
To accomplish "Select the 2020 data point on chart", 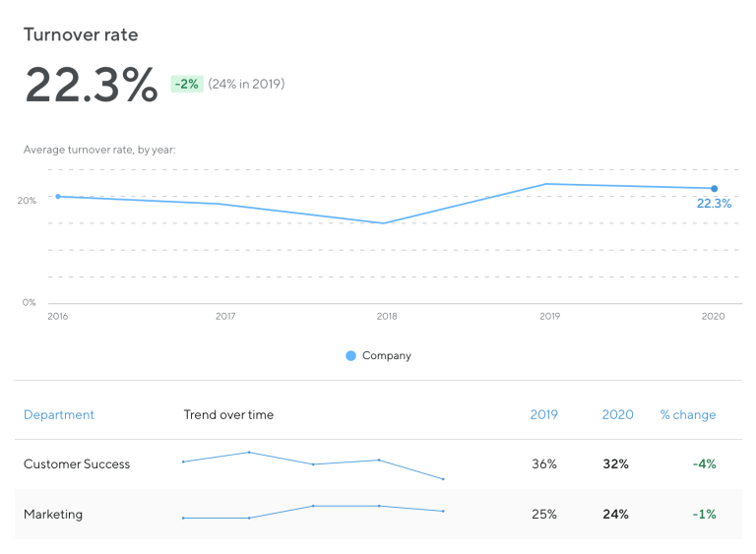I will point(714,189).
